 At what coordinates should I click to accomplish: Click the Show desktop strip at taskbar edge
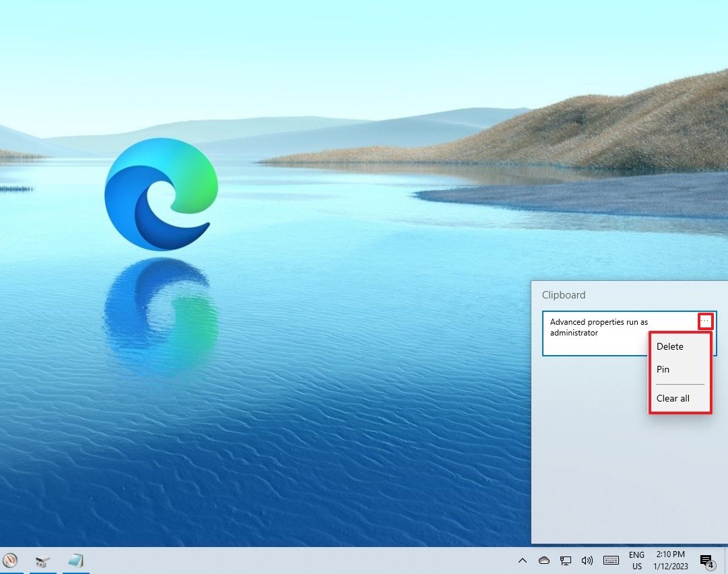click(x=726, y=561)
